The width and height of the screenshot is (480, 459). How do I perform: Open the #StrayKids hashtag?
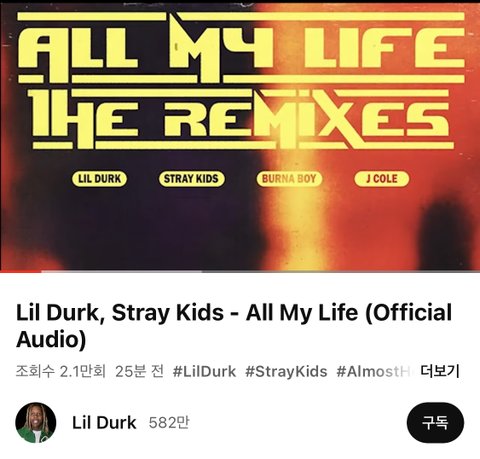point(286,371)
